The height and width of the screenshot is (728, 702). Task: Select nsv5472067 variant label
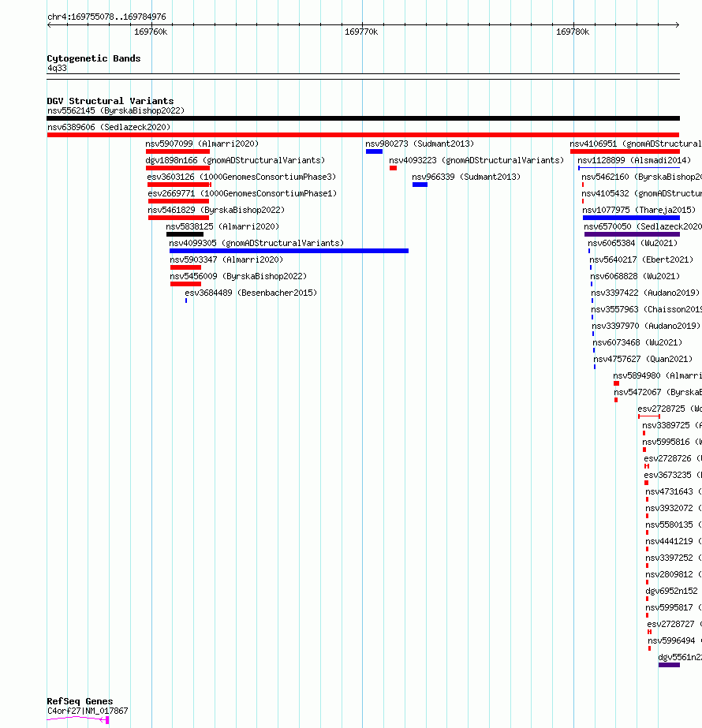coord(658,393)
